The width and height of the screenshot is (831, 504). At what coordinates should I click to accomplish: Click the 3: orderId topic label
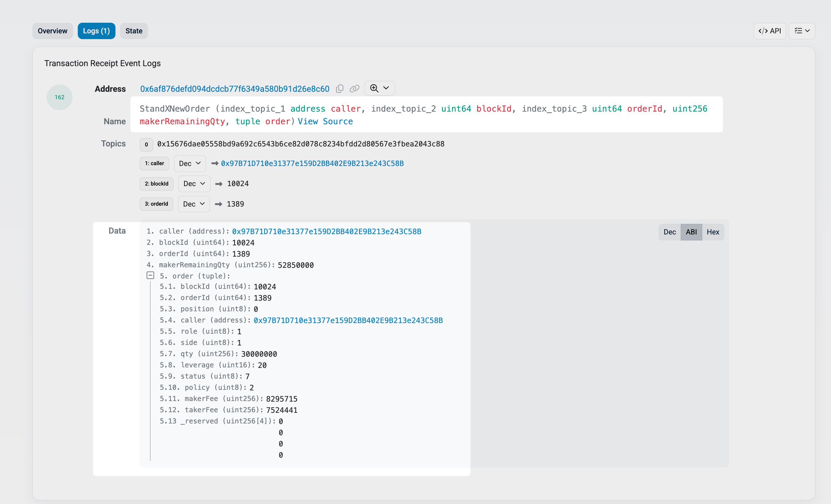click(x=156, y=204)
